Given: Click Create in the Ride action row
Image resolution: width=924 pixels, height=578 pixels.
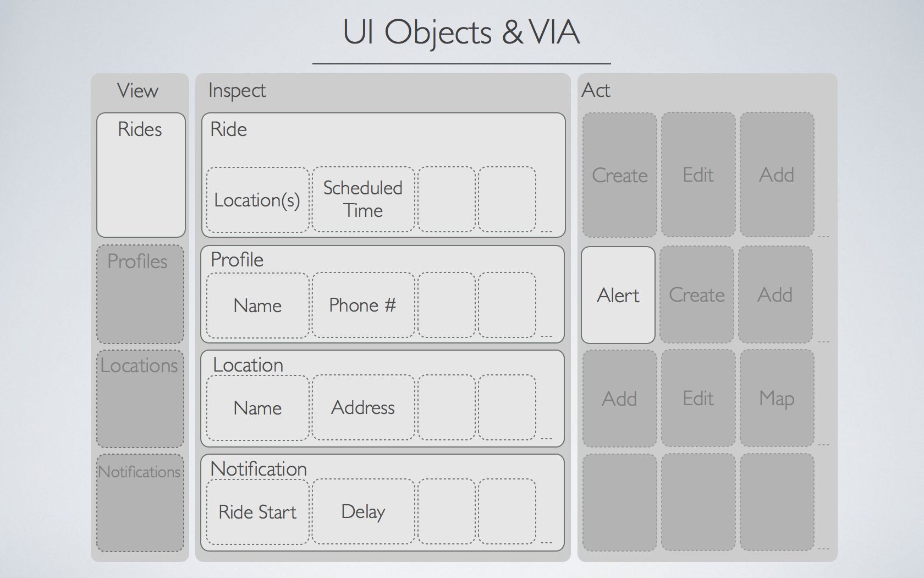Looking at the screenshot, I should coord(620,175).
